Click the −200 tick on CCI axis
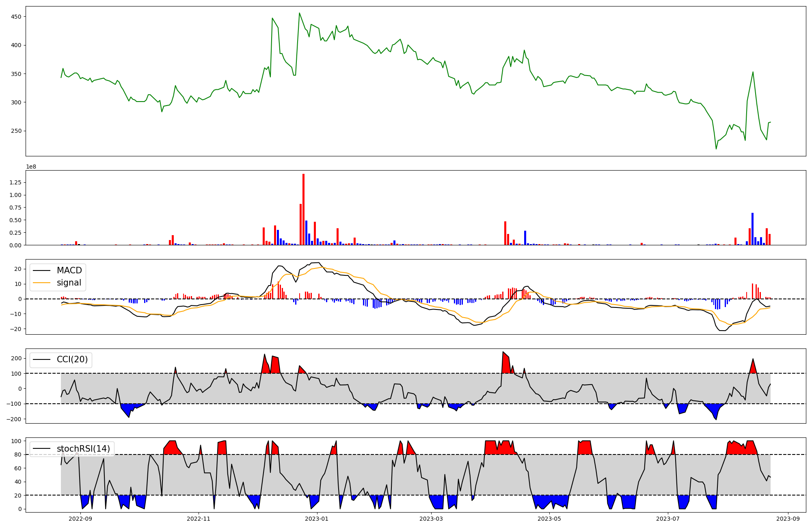 pyautogui.click(x=14, y=419)
